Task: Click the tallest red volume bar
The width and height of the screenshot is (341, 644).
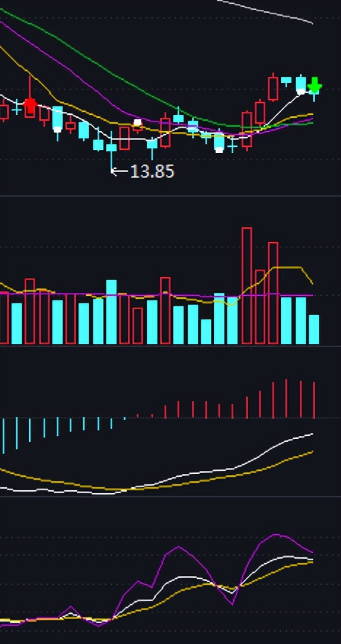Action: [x=247, y=286]
